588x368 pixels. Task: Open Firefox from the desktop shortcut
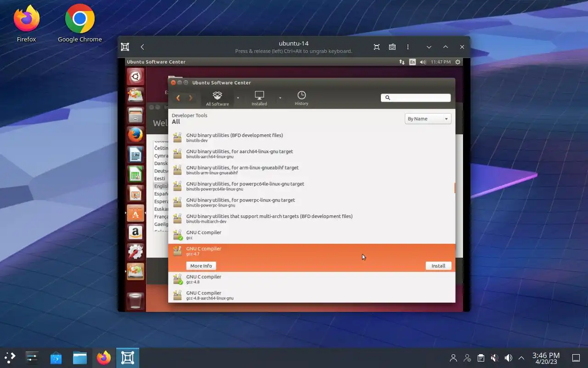point(27,24)
